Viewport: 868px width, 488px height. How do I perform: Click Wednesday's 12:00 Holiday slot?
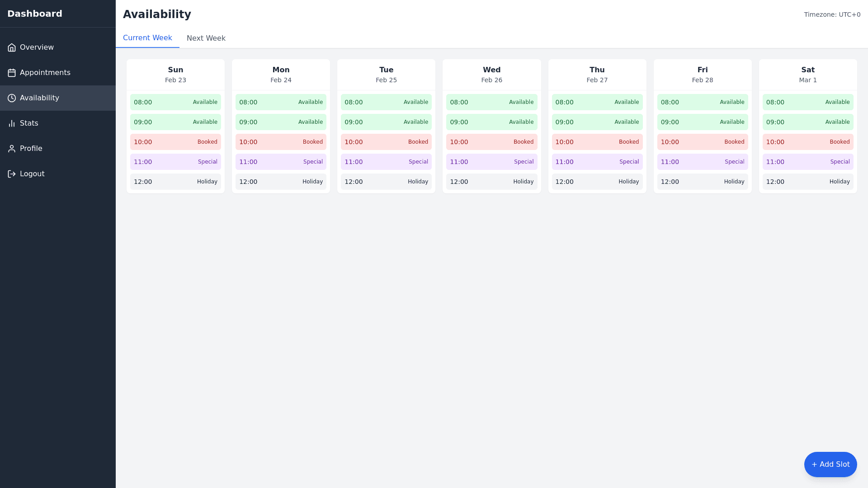click(491, 182)
